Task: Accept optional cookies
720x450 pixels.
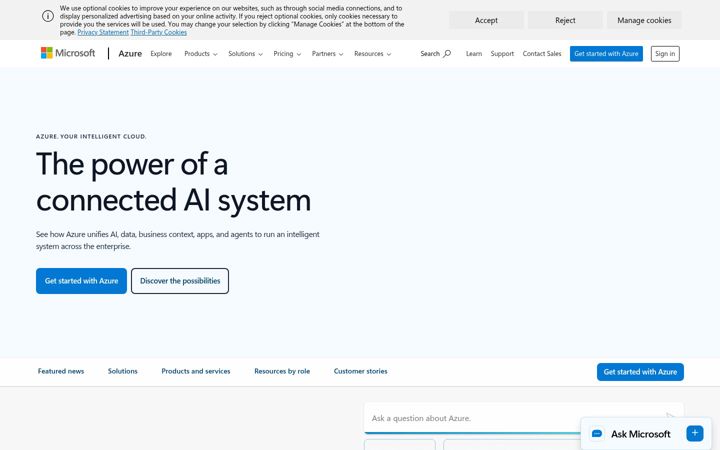Action: click(x=486, y=20)
